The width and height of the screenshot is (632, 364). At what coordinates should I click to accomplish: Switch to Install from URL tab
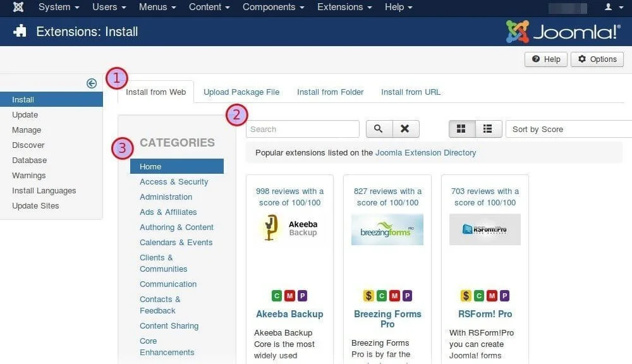[x=411, y=92]
